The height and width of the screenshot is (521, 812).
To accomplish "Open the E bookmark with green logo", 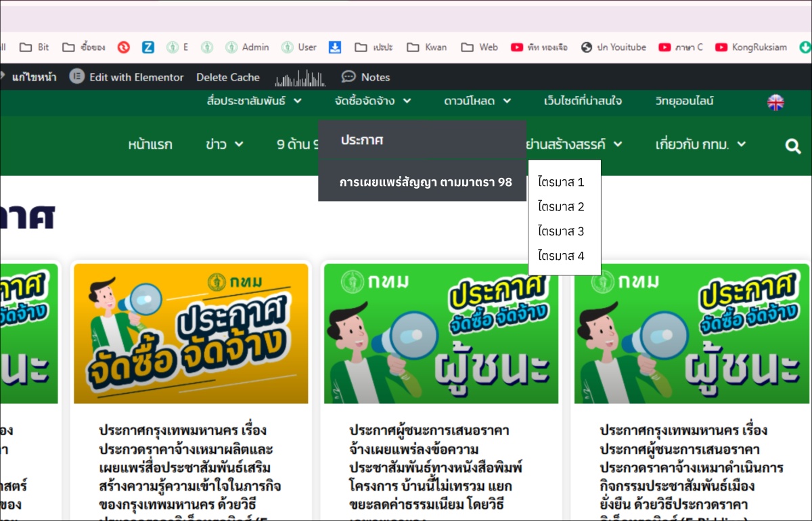I will (x=177, y=47).
